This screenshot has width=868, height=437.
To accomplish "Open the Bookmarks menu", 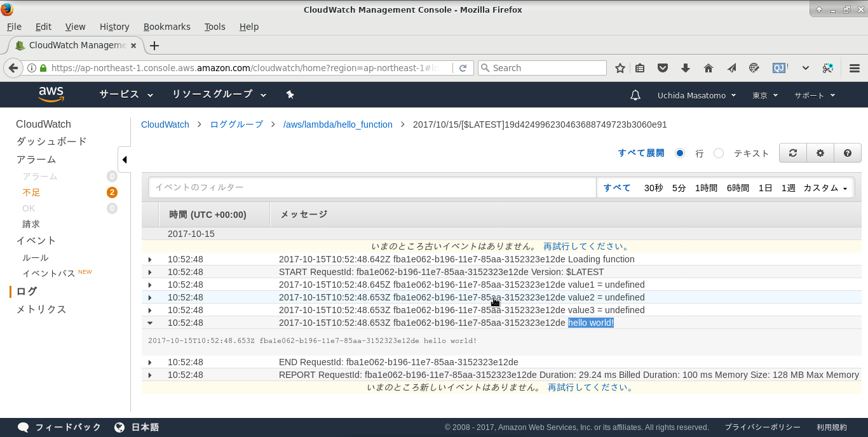I will coord(166,27).
